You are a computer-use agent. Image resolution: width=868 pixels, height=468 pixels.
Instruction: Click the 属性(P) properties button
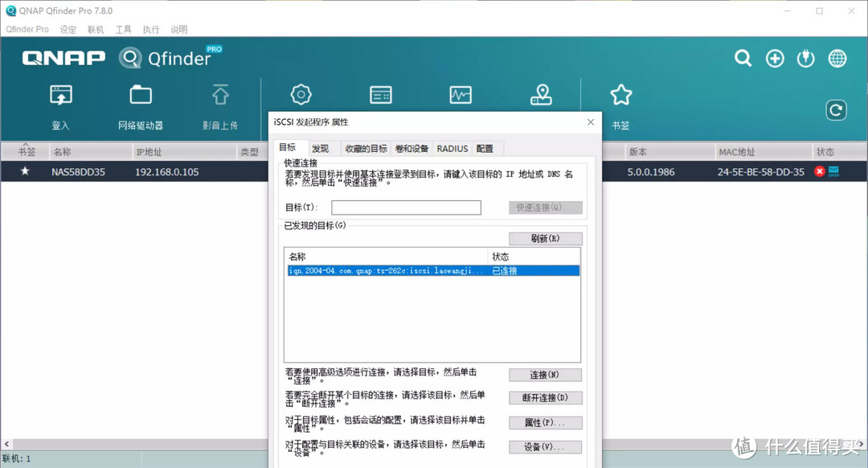point(545,423)
